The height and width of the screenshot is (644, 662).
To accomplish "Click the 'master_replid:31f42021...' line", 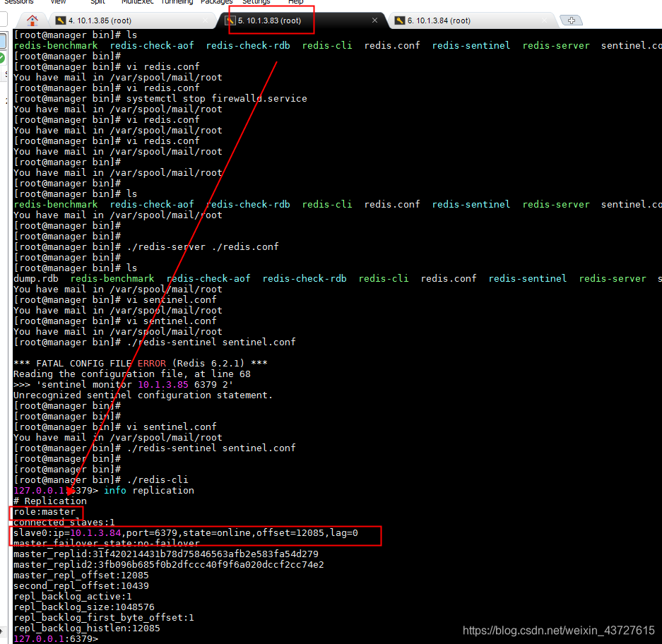I will pos(165,554).
